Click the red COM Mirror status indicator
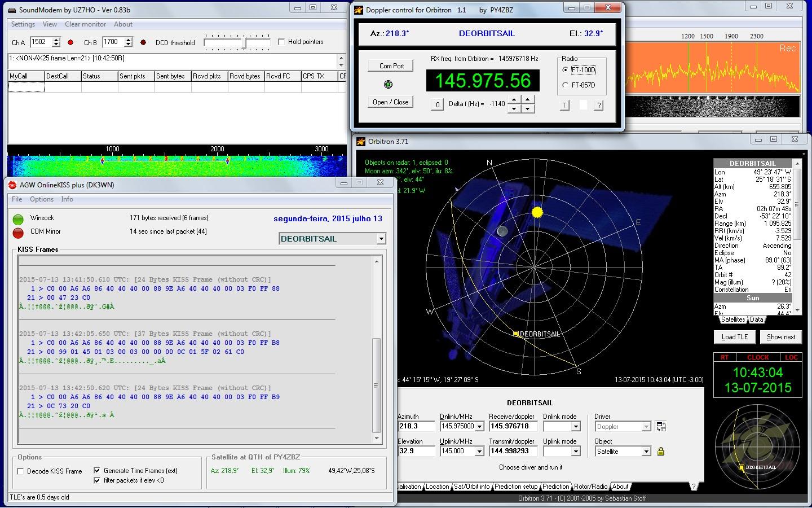Screen dimensions: 812x508 (x=18, y=233)
